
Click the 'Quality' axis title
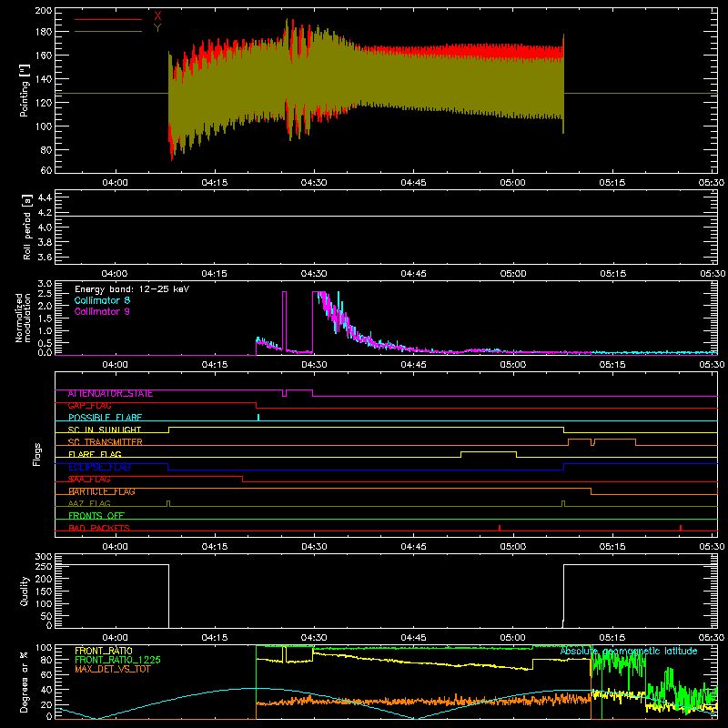(x=25, y=591)
